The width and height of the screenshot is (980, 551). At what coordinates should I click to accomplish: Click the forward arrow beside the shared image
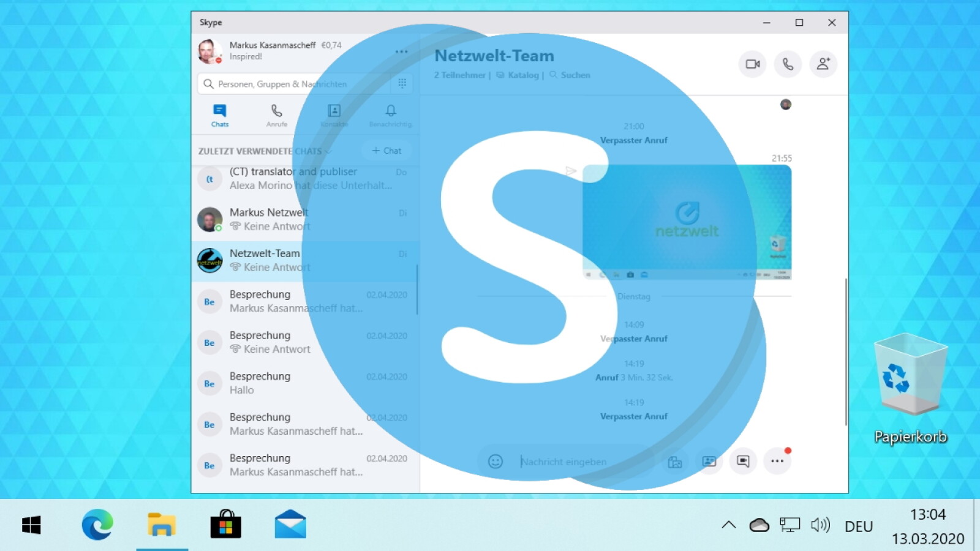[571, 171]
